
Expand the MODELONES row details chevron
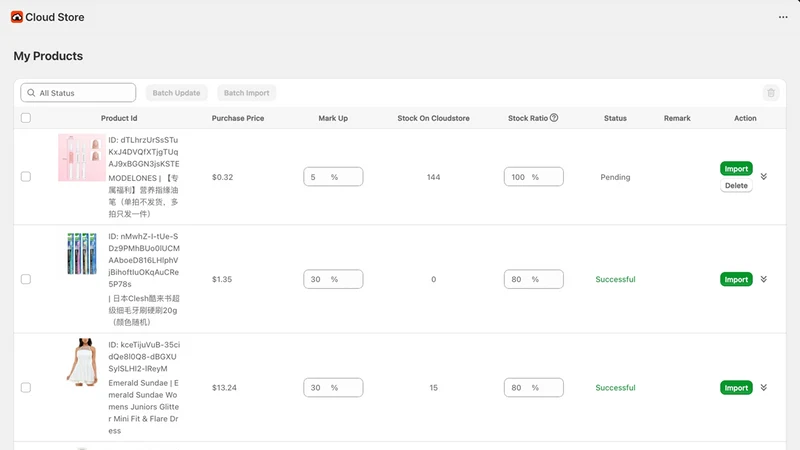(x=764, y=177)
